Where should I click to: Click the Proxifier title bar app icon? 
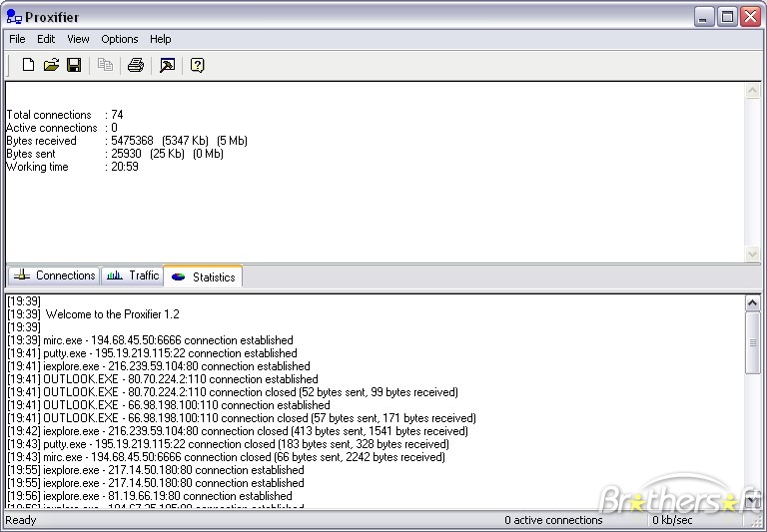pos(14,17)
